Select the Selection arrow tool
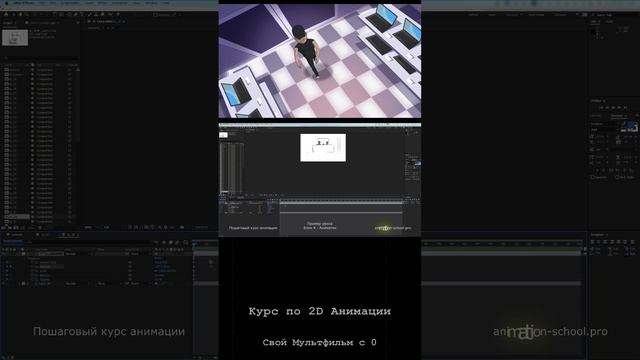The width and height of the screenshot is (640, 360). coord(13,14)
